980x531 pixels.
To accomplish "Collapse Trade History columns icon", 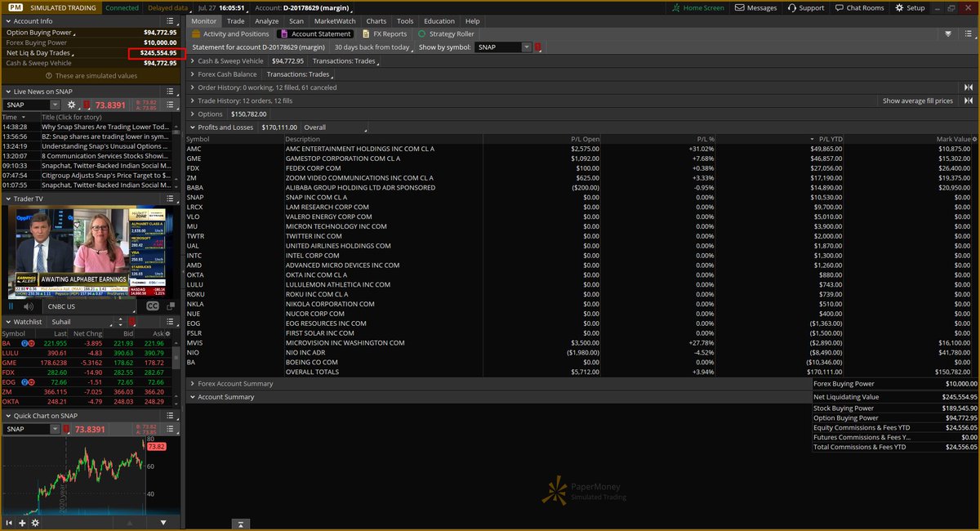I will pos(969,100).
